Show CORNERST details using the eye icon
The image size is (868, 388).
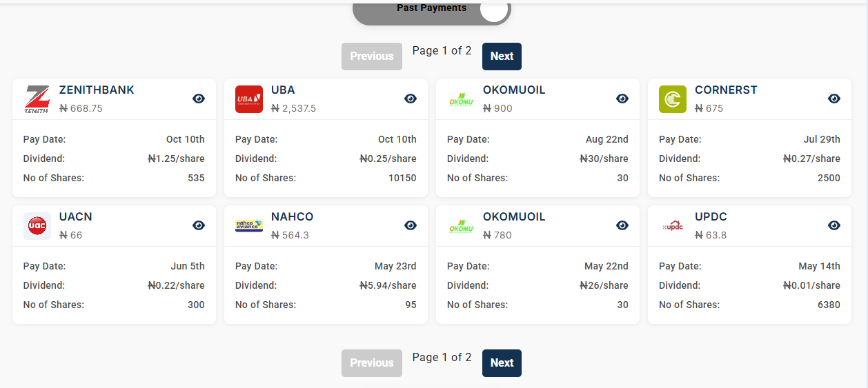834,99
